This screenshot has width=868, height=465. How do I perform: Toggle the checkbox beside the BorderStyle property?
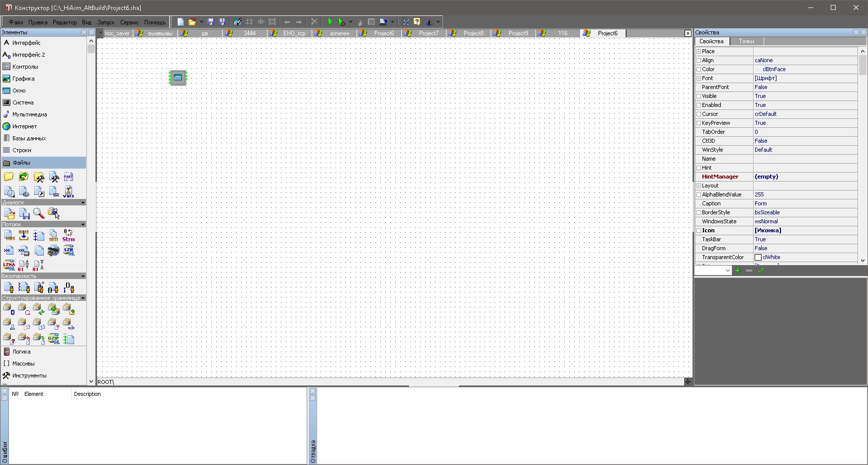[x=698, y=212]
